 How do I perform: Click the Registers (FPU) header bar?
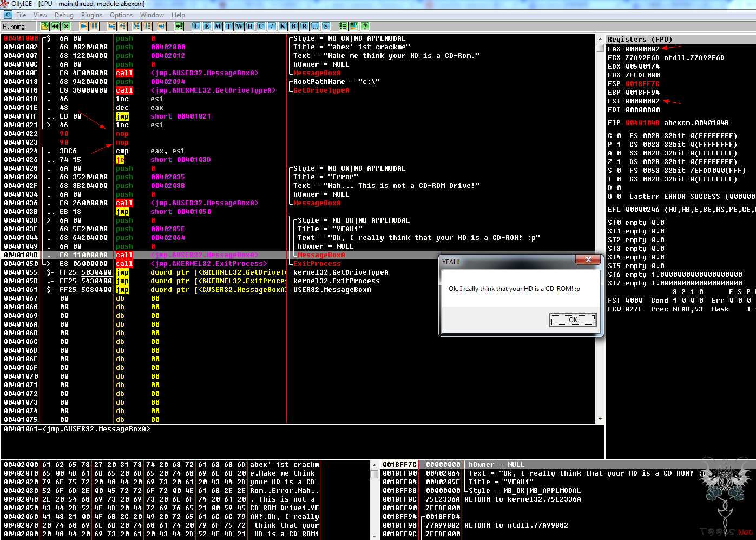point(680,39)
